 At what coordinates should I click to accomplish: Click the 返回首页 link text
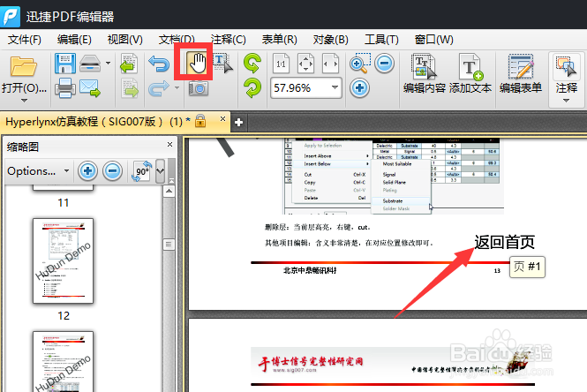[x=504, y=242]
